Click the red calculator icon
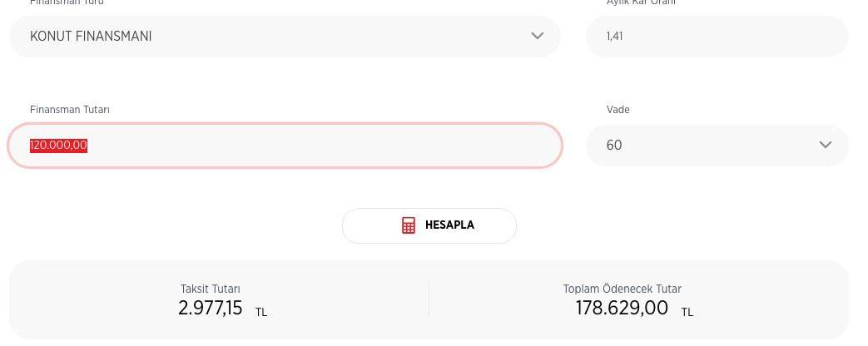 (x=409, y=225)
